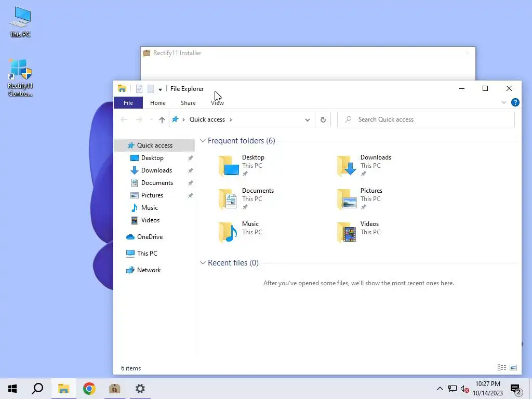The width and height of the screenshot is (532, 399).
Task: Select This PC in the navigation pane
Action: tap(147, 254)
